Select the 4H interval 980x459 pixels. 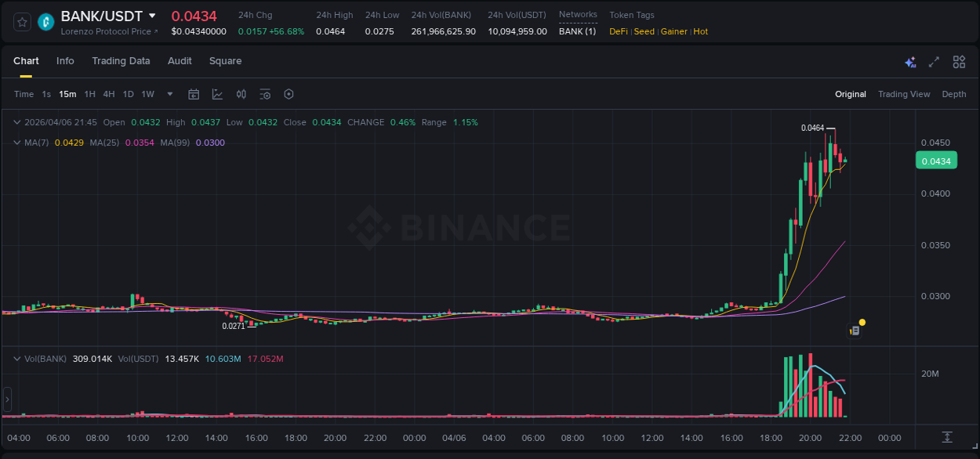point(109,94)
